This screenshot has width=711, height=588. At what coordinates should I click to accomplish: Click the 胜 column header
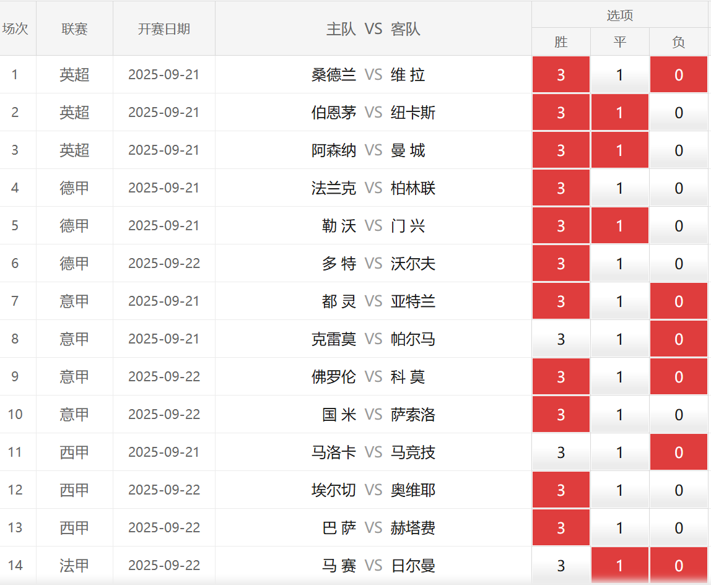click(561, 42)
